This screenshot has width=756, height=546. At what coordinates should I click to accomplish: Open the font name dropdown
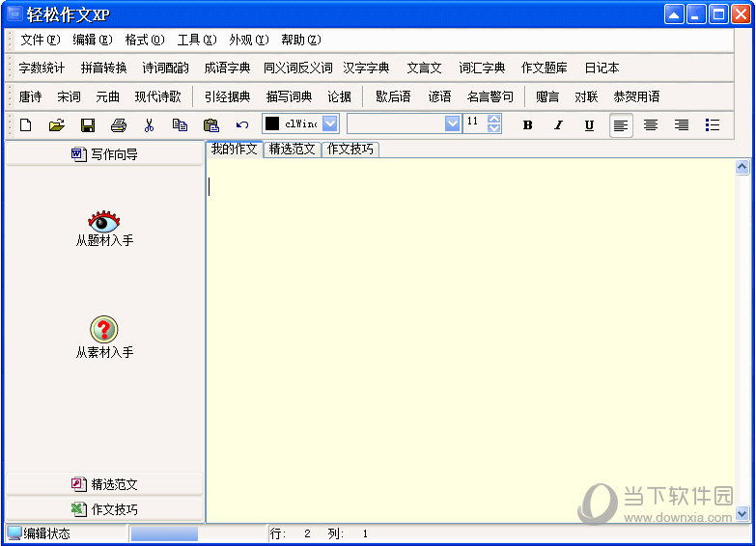pyautogui.click(x=452, y=123)
